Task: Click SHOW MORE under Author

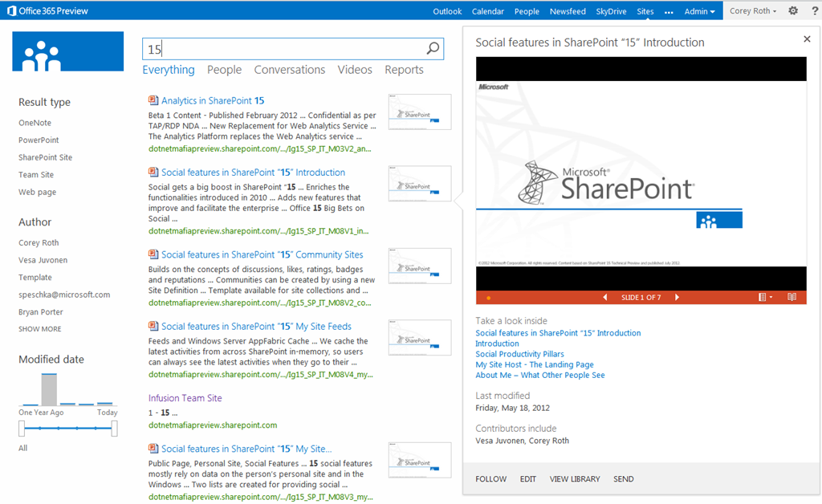Action: 40,329
